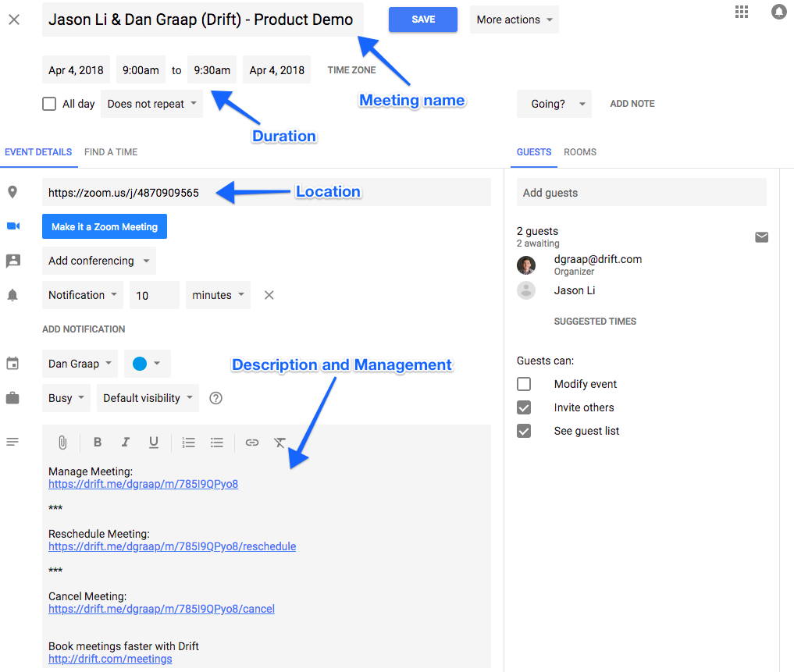Viewport: 794px width, 672px height.
Task: Open the Does not repeat dropdown
Action: tap(151, 104)
